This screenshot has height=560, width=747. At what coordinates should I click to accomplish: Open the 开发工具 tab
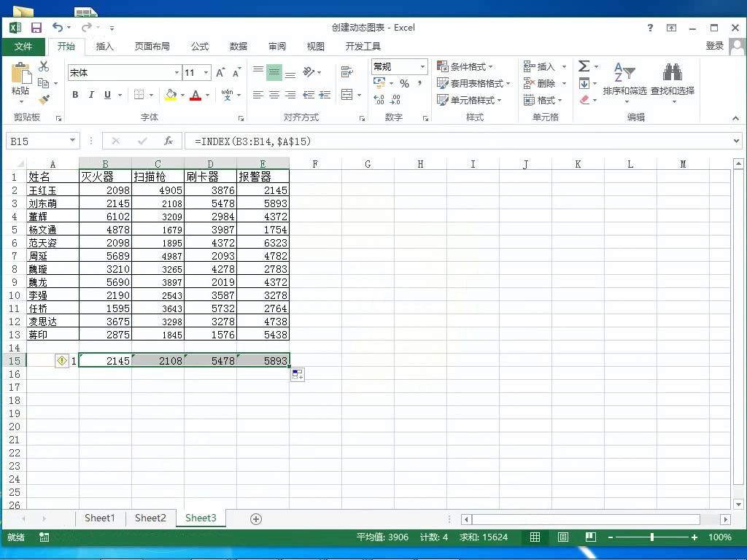363,46
